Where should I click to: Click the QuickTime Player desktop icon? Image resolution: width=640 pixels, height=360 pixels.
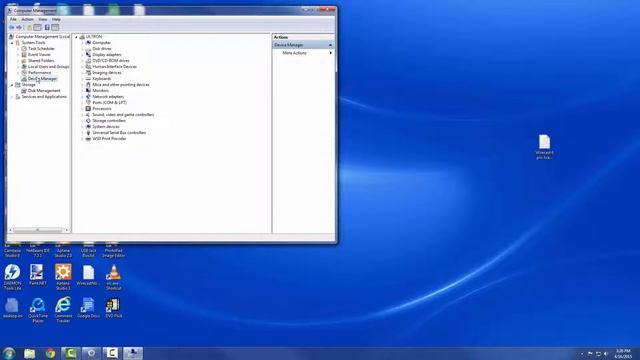tap(38, 310)
